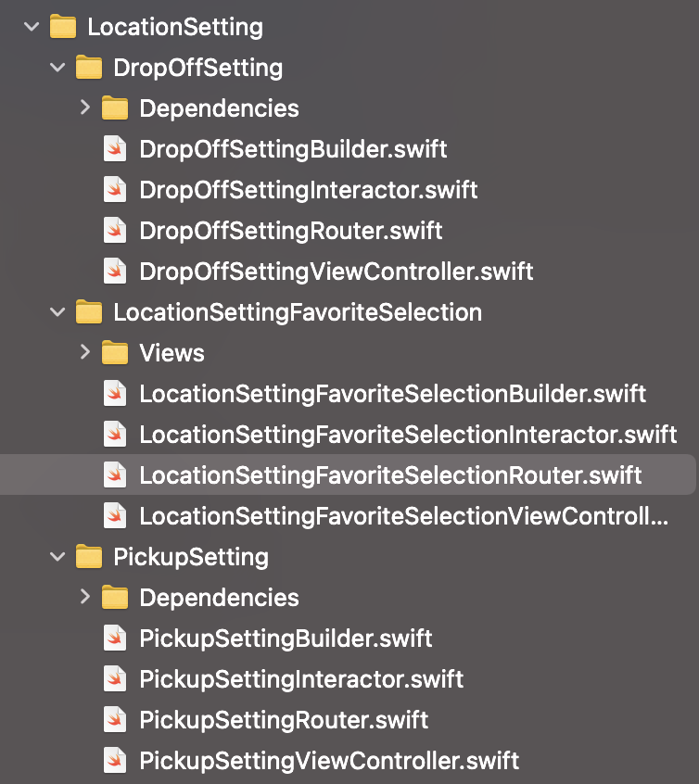Screen dimensions: 699x784
Task: Click the Swift icon beside PickupSettingRouter.swift
Action: point(115,720)
